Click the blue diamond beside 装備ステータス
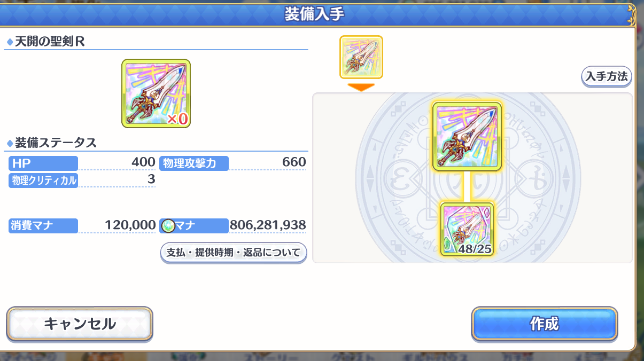 (x=10, y=143)
